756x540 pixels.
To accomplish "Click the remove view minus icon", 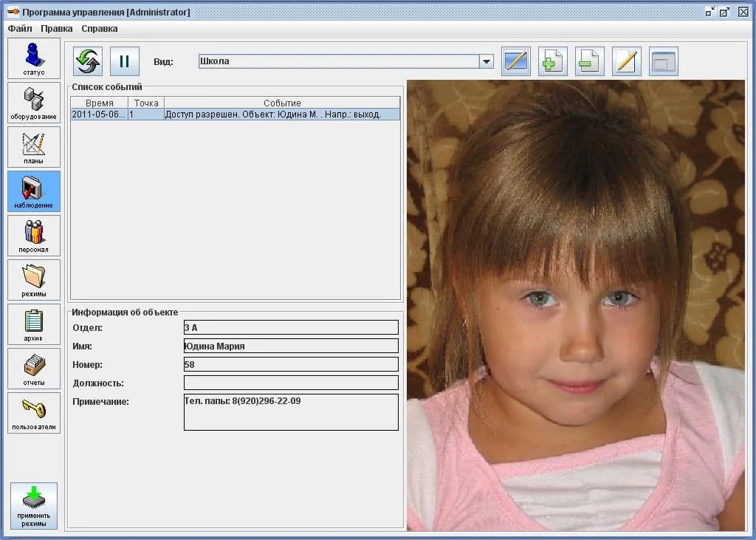I will tap(590, 61).
